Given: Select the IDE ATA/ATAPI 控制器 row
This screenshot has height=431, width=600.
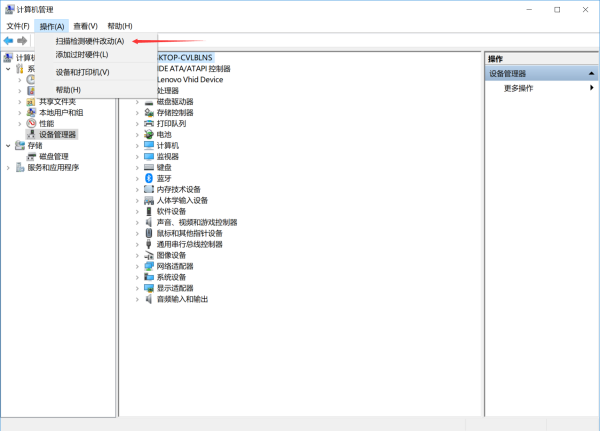Looking at the screenshot, I should (x=194, y=69).
